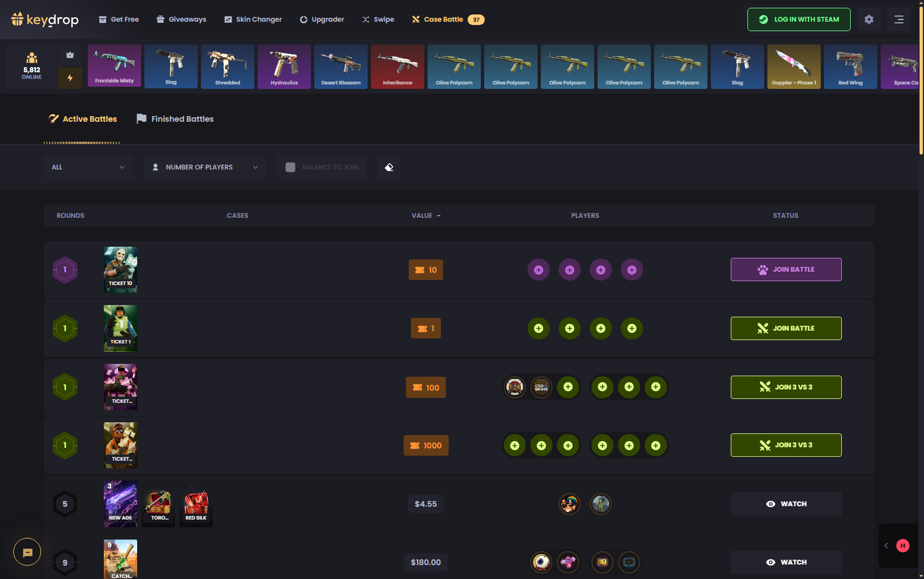Screen dimensions: 924x579
Task: Join 3 vs 3 battle worth 1000
Action: coord(786,445)
